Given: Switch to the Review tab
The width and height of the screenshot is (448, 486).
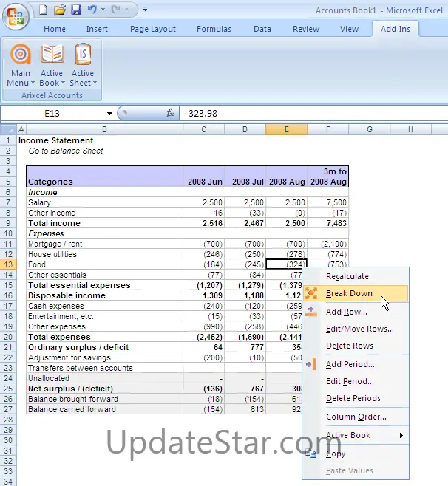Looking at the screenshot, I should pyautogui.click(x=306, y=29).
